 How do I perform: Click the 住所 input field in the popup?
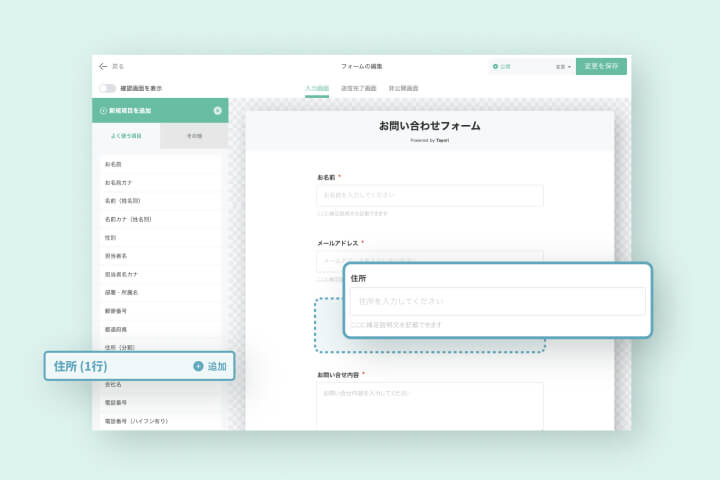tap(497, 301)
